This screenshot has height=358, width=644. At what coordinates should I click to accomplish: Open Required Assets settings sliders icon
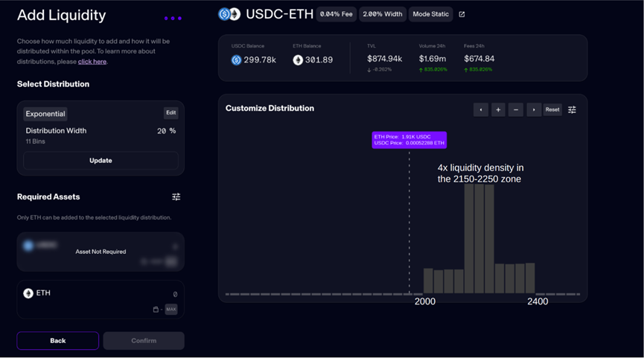click(176, 197)
